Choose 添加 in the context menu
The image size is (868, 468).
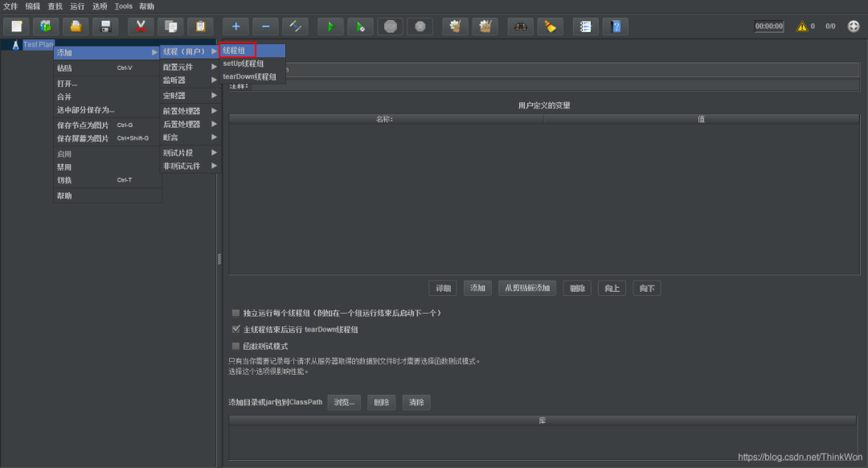tap(108, 52)
